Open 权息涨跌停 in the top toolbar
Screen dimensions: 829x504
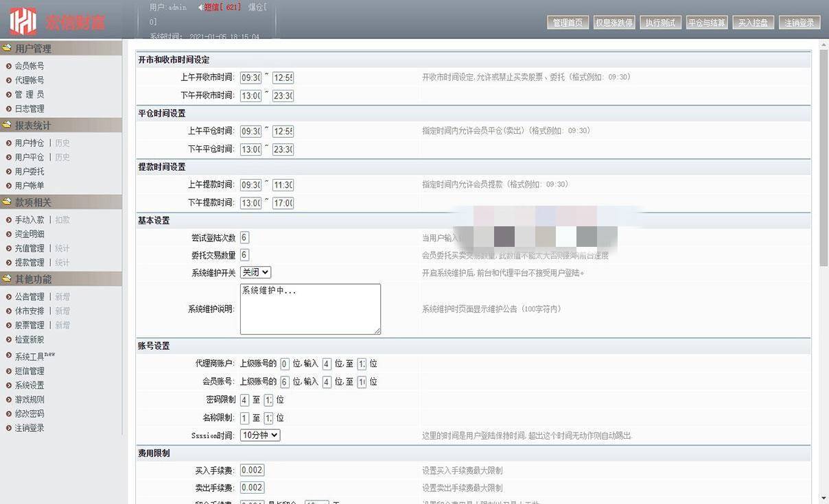(x=614, y=21)
